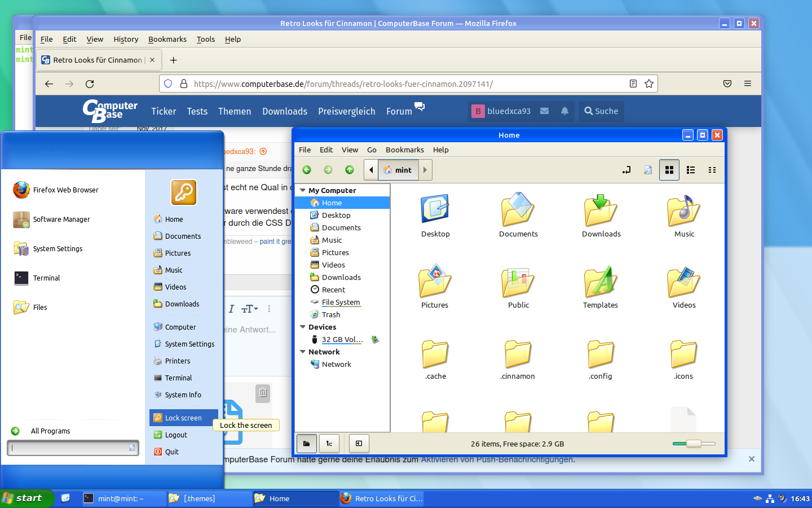Open the Documents folder icon in Home
The image size is (812, 508).
tap(518, 209)
